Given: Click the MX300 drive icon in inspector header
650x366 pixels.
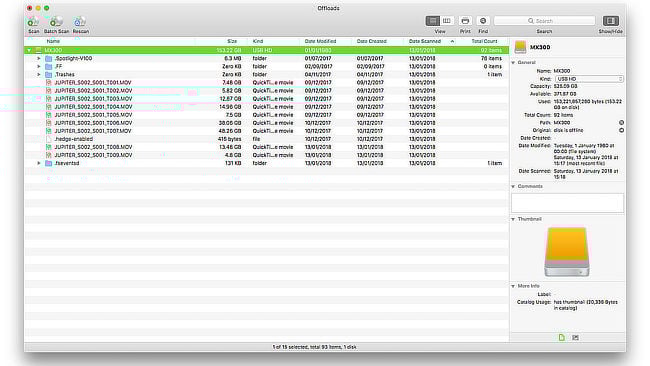Looking at the screenshot, I should tap(520, 47).
